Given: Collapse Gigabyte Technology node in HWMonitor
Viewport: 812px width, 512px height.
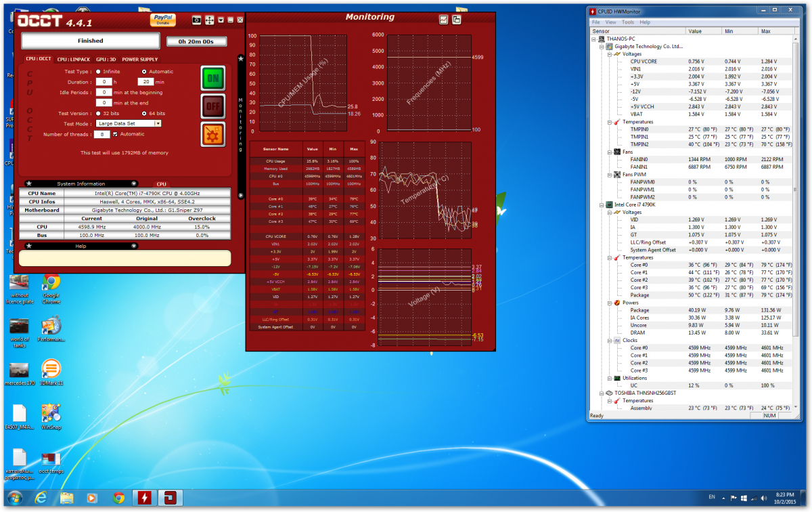Looking at the screenshot, I should click(601, 47).
